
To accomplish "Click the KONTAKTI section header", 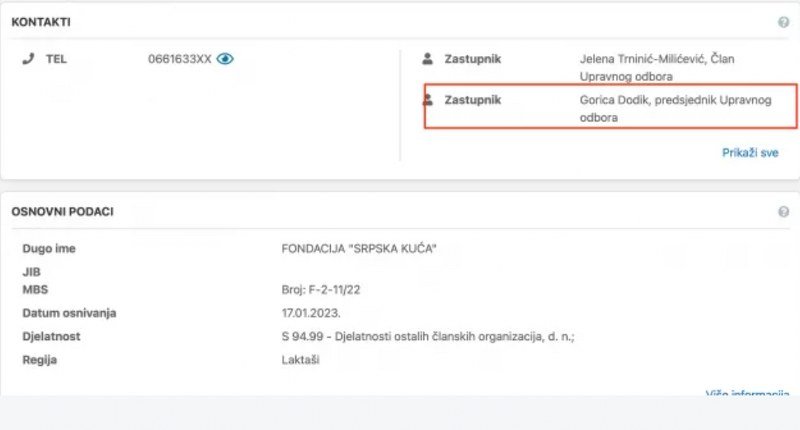I will 41,22.
